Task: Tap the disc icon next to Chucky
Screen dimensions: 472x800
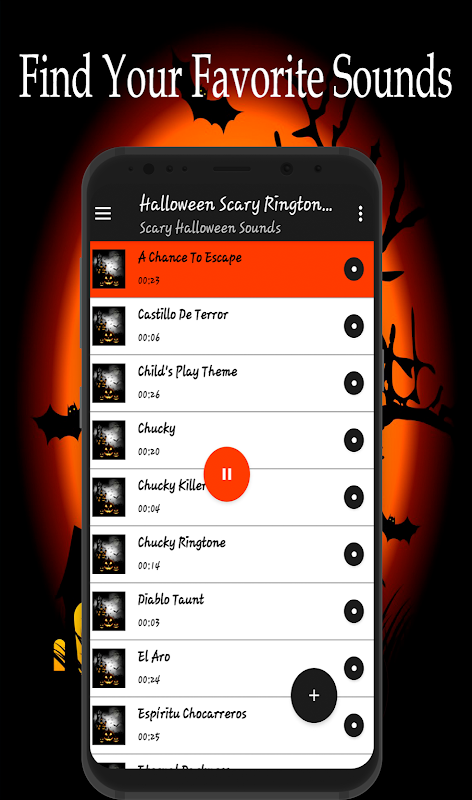Action: click(x=354, y=440)
